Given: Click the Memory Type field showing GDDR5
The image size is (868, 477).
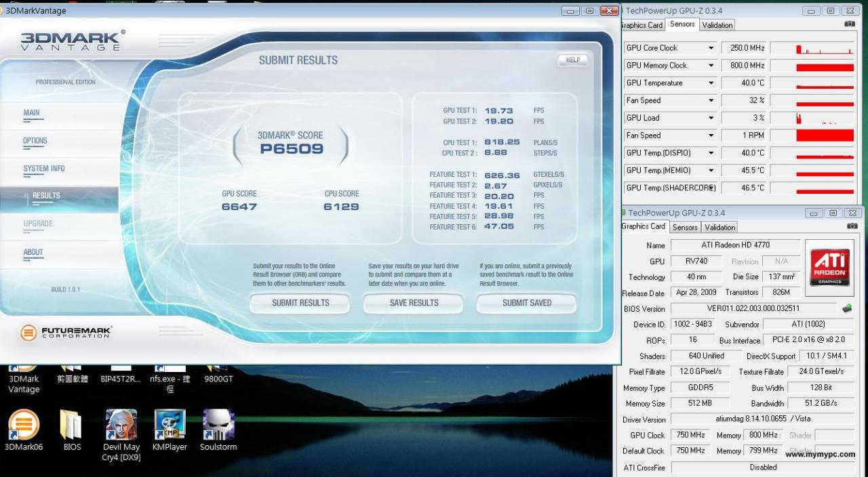Looking at the screenshot, I should pyautogui.click(x=700, y=388).
